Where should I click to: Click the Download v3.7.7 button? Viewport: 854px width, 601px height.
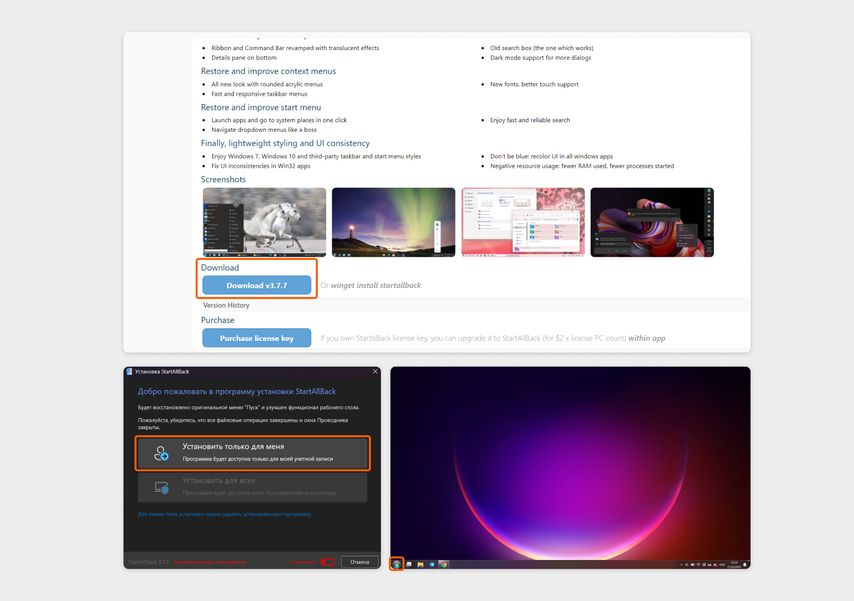(x=257, y=285)
